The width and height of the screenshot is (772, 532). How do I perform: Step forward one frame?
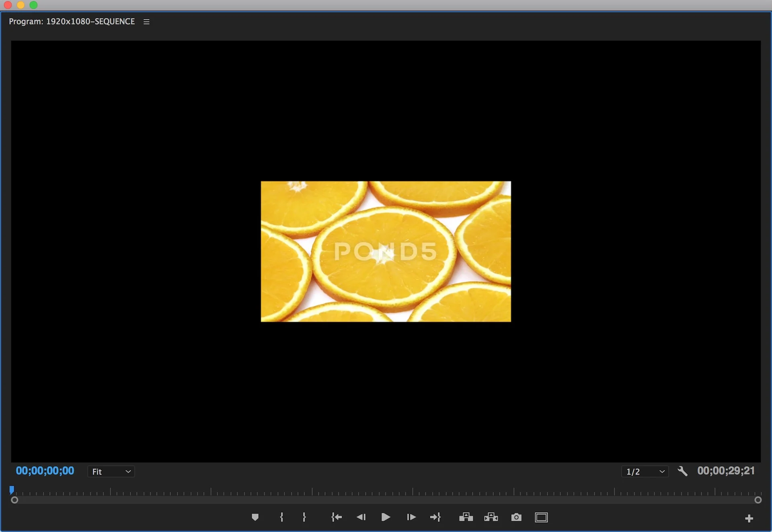(x=411, y=517)
